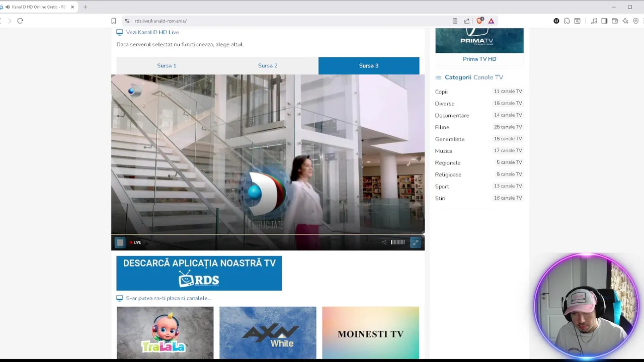Screen dimensions: 644x362
Task: Open the Brave Wallet icon
Action: click(x=615, y=21)
